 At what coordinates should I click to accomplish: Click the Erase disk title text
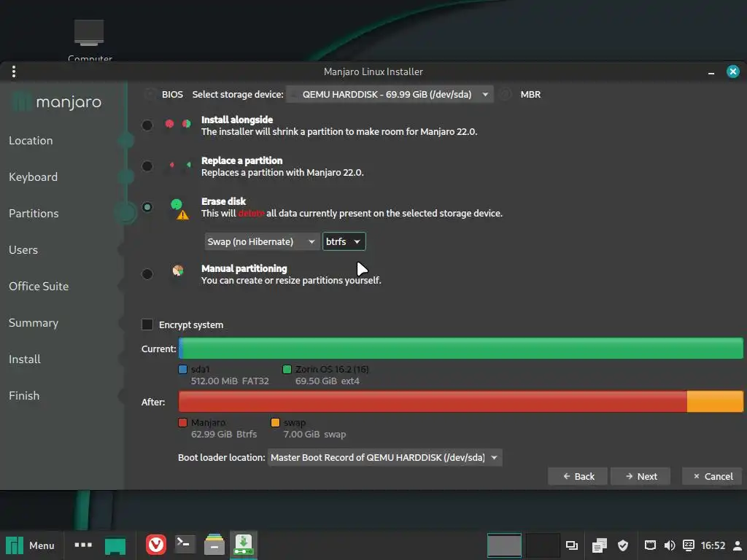pyautogui.click(x=223, y=201)
